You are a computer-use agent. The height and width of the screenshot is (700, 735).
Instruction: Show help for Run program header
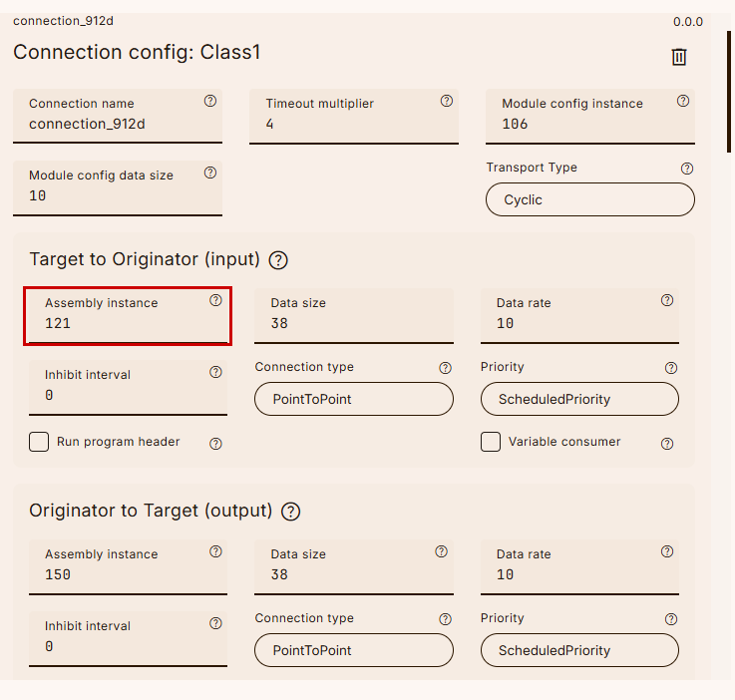tap(215, 444)
